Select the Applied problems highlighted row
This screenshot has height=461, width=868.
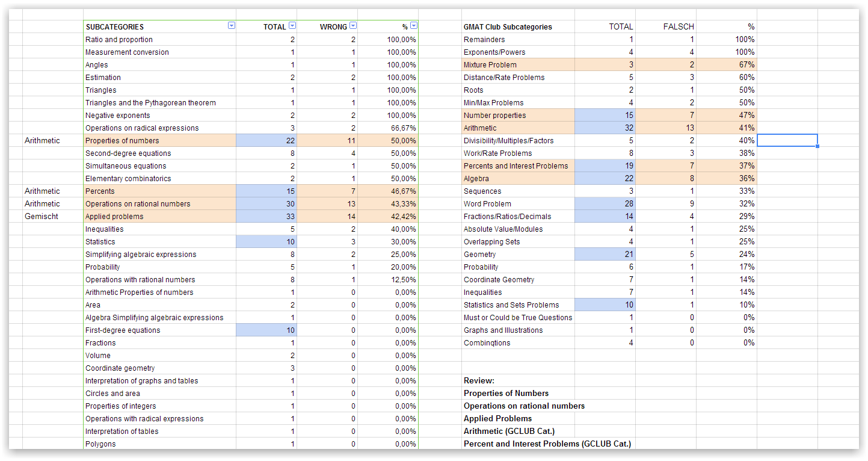tap(114, 216)
